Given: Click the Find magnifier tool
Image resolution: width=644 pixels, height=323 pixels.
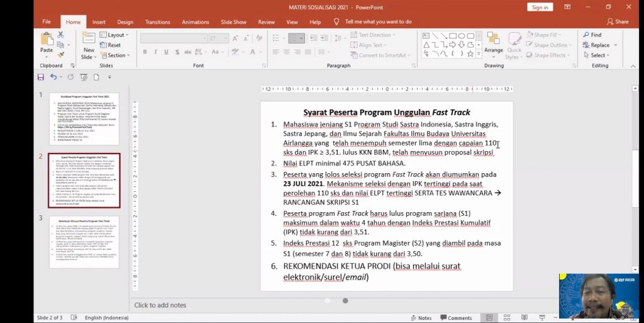Looking at the screenshot, I should coord(592,35).
